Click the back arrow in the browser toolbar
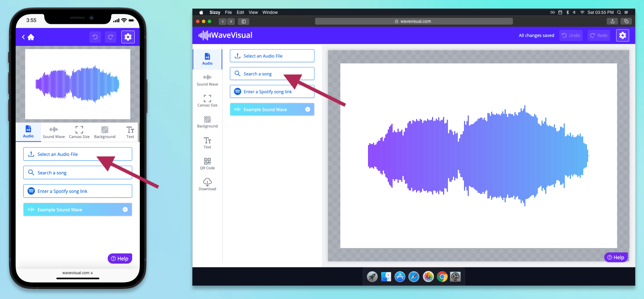 [x=223, y=21]
